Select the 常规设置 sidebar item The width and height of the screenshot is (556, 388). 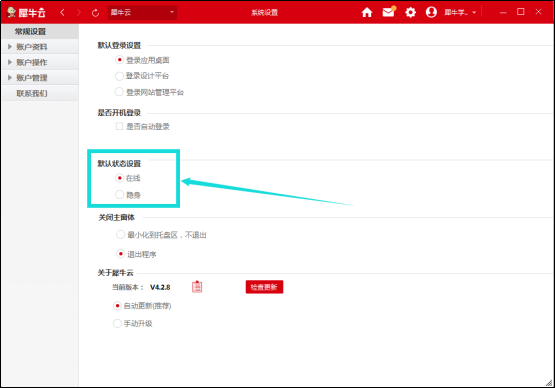pos(40,32)
